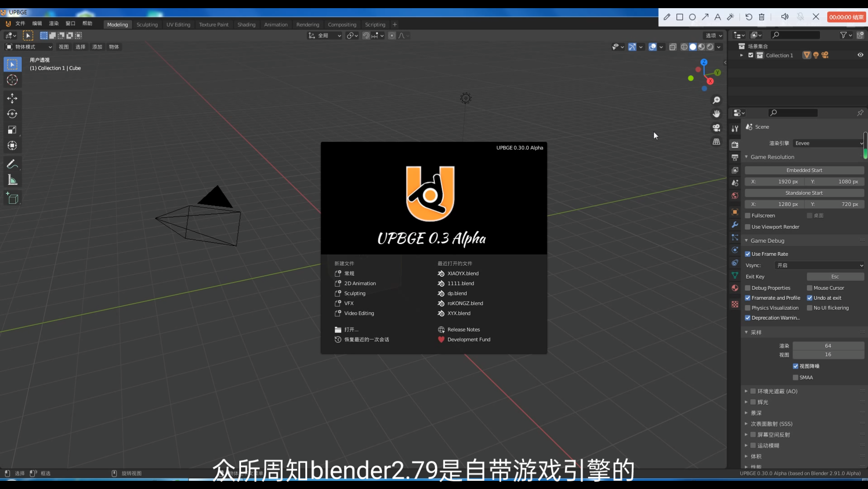Select the Add Cube tool
The height and width of the screenshot is (489, 868).
click(12, 197)
